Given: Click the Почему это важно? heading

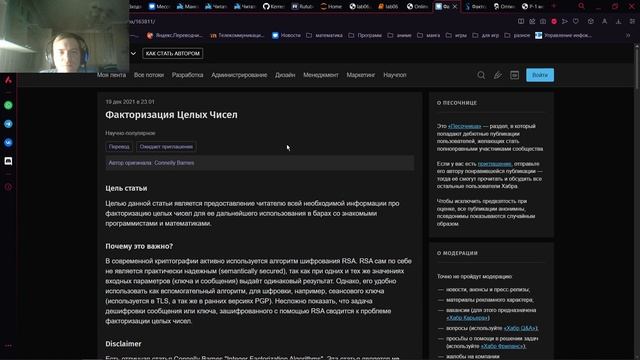Looking at the screenshot, I should click(139, 246).
